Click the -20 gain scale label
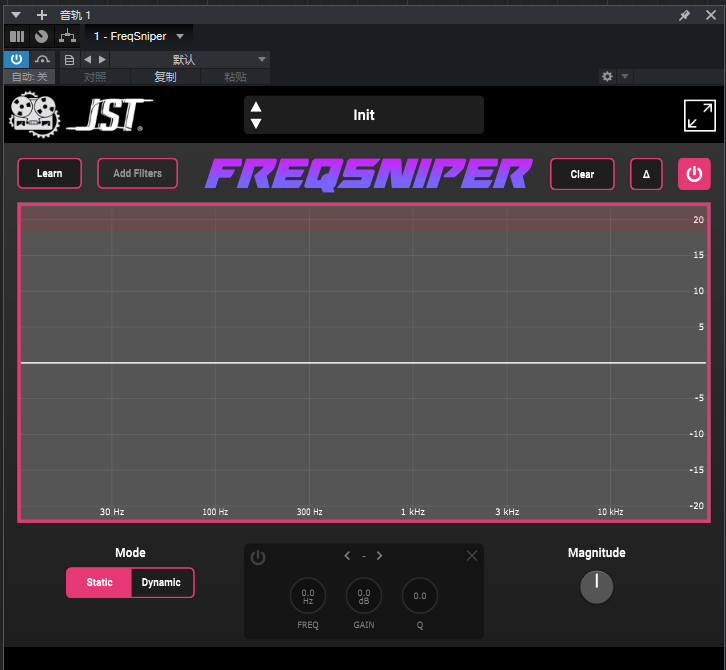 coord(696,506)
